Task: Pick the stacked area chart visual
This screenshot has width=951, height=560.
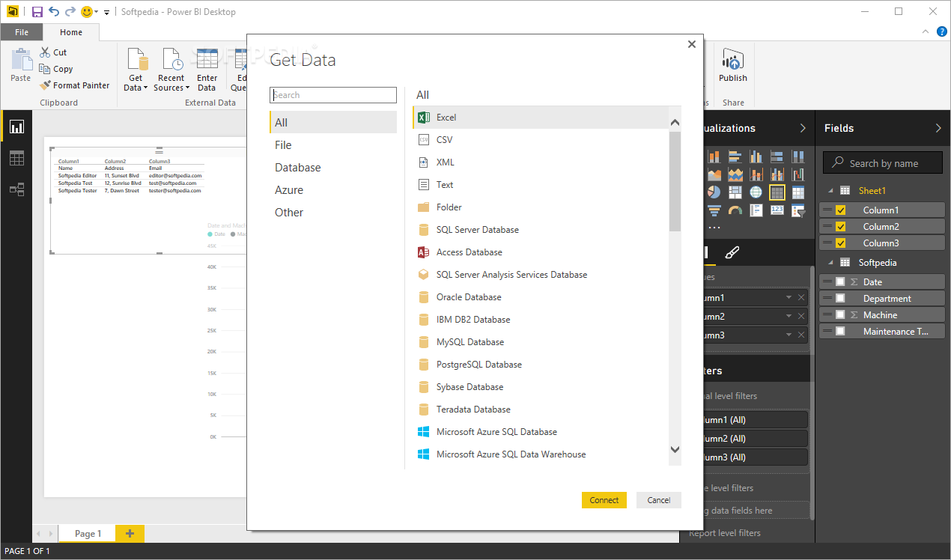Action: pos(735,174)
